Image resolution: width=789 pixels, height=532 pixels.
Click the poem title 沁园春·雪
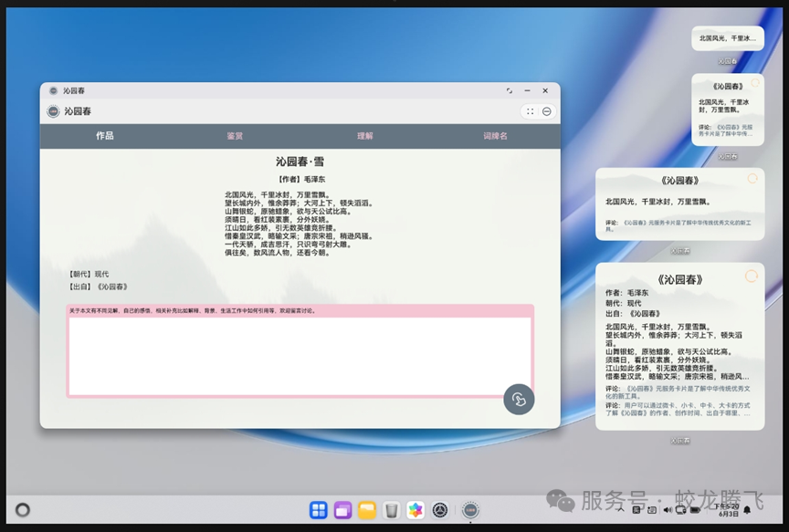[300, 162]
